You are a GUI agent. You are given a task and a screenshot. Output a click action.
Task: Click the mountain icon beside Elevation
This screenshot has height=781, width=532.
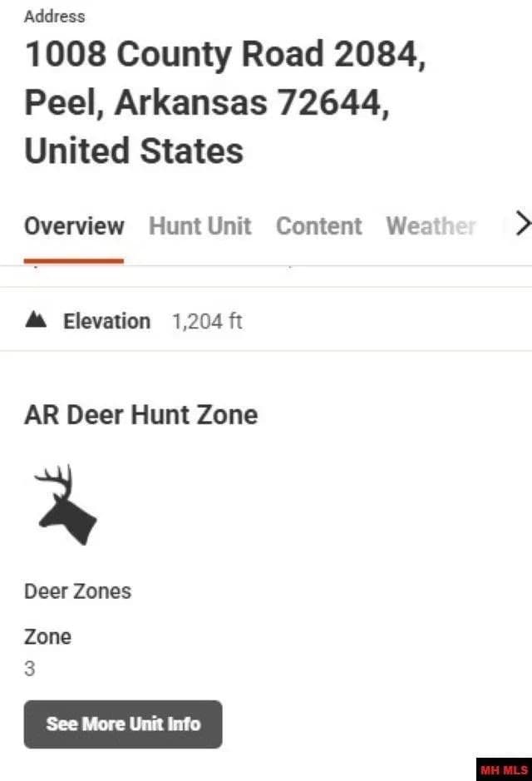pyautogui.click(x=36, y=321)
